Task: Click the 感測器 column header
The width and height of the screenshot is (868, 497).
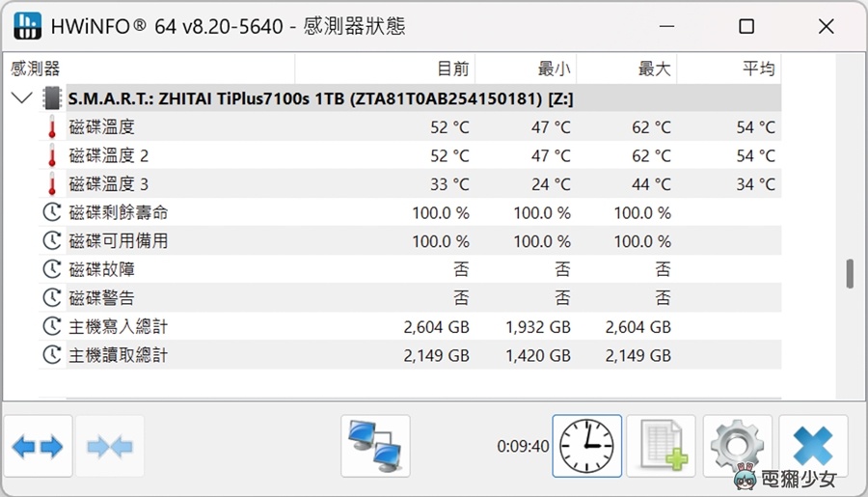Action: pyautogui.click(x=149, y=69)
